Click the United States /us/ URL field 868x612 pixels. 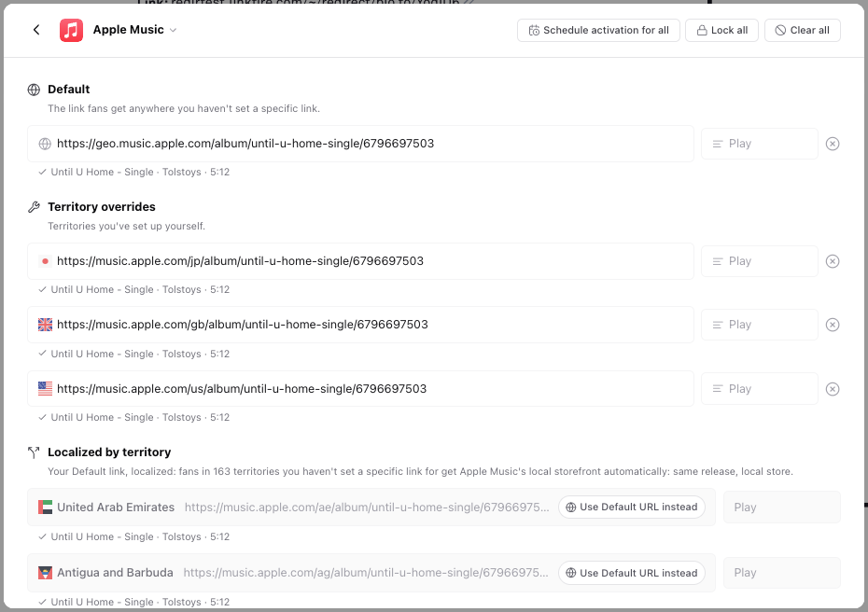(x=360, y=389)
